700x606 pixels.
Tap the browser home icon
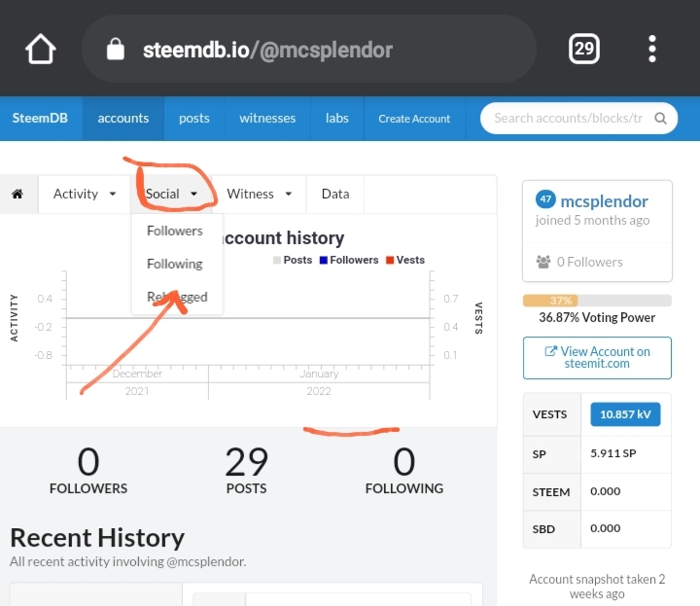40,50
